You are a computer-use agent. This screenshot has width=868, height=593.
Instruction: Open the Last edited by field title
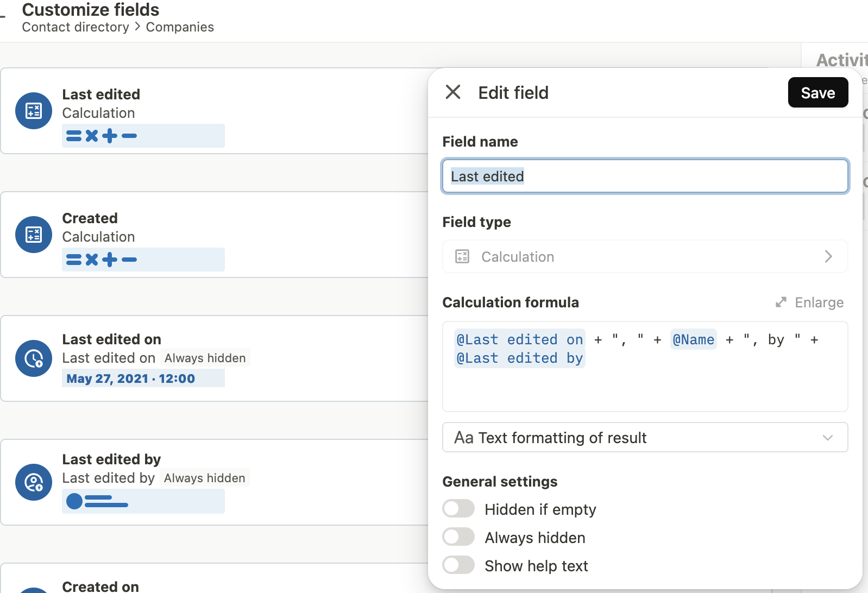[x=111, y=459]
